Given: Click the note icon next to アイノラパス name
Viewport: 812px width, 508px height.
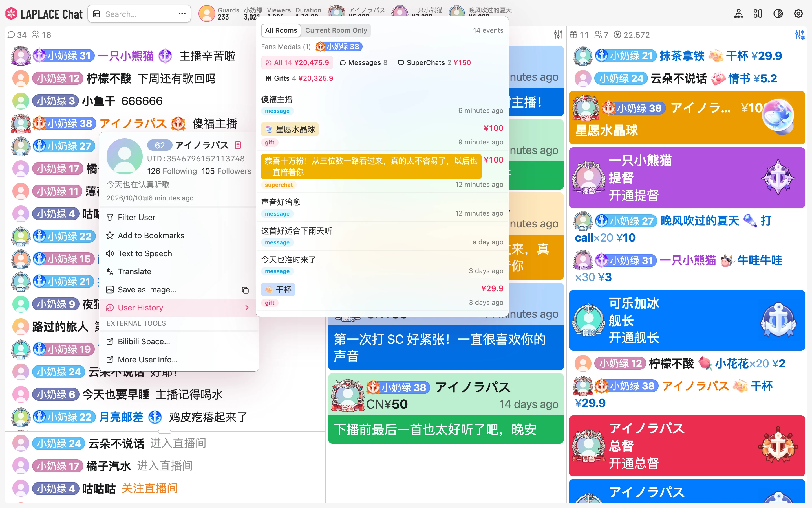Looking at the screenshot, I should 238,145.
